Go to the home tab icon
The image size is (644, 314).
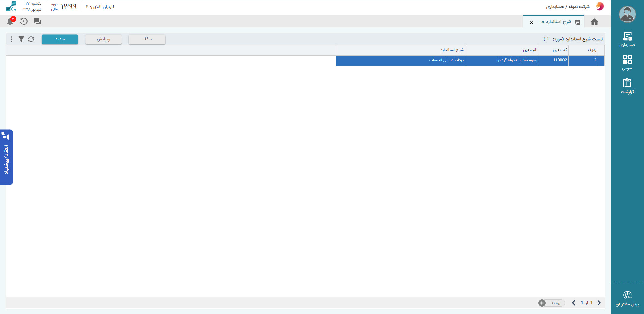[x=594, y=22]
